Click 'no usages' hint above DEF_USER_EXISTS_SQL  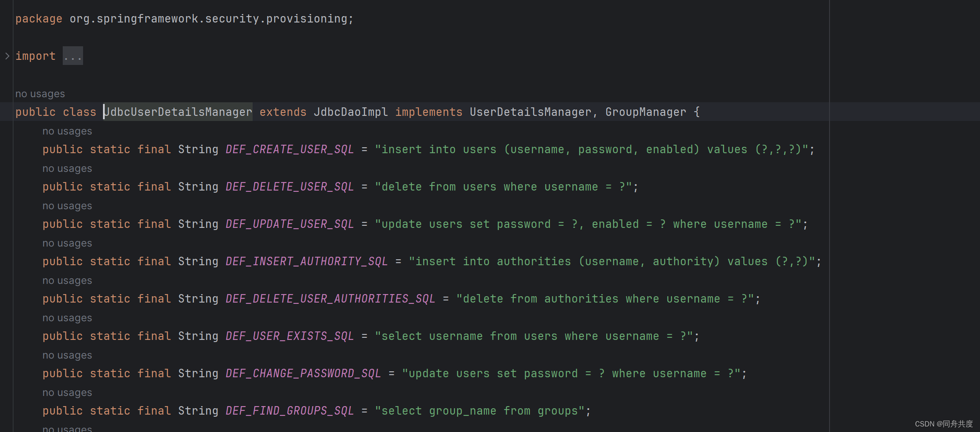[67, 318]
